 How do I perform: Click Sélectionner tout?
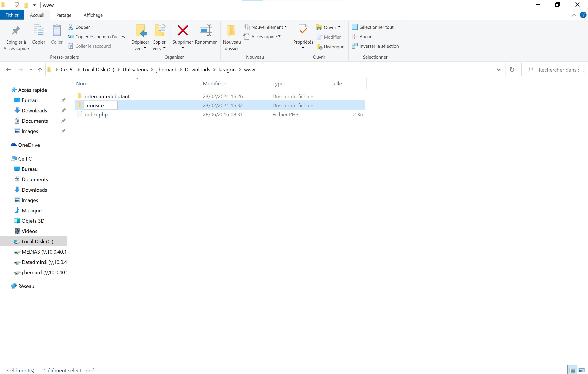(373, 27)
